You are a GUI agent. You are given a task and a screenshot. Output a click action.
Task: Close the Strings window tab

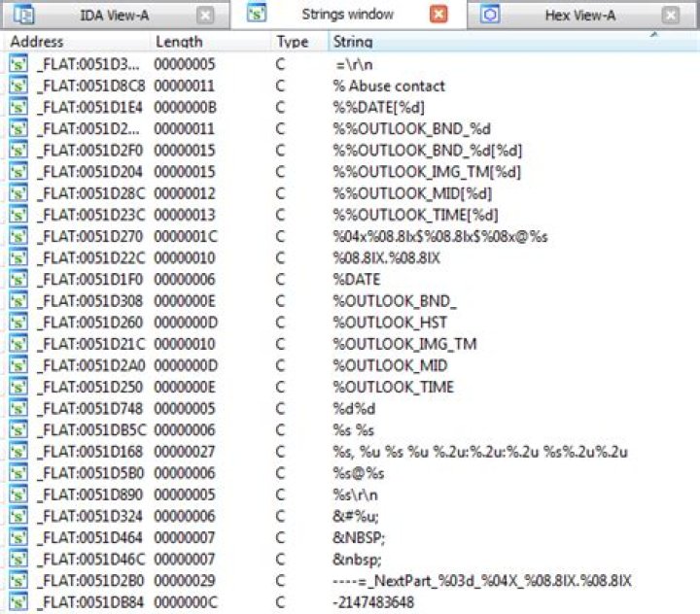click(x=438, y=15)
